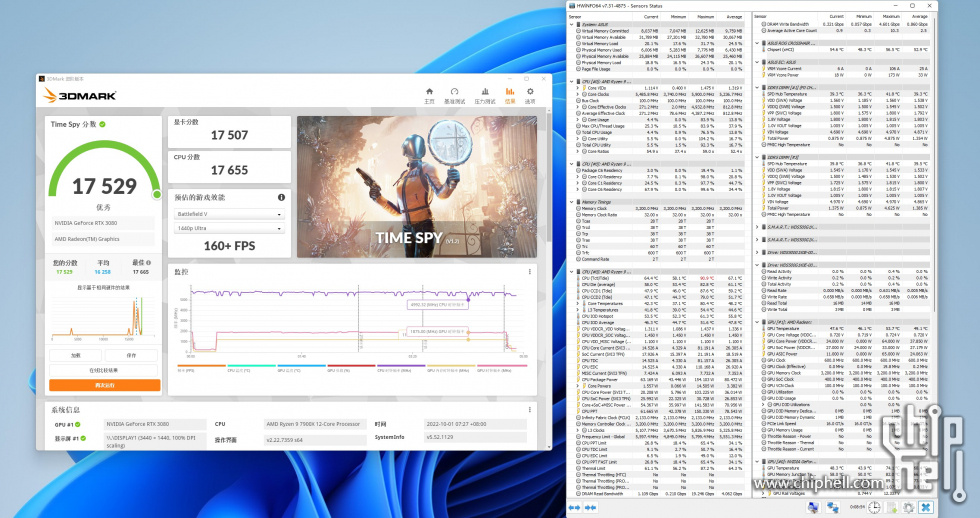The height and width of the screenshot is (518, 980).
Task: Open the estimated game performance info icon
Action: click(x=281, y=197)
